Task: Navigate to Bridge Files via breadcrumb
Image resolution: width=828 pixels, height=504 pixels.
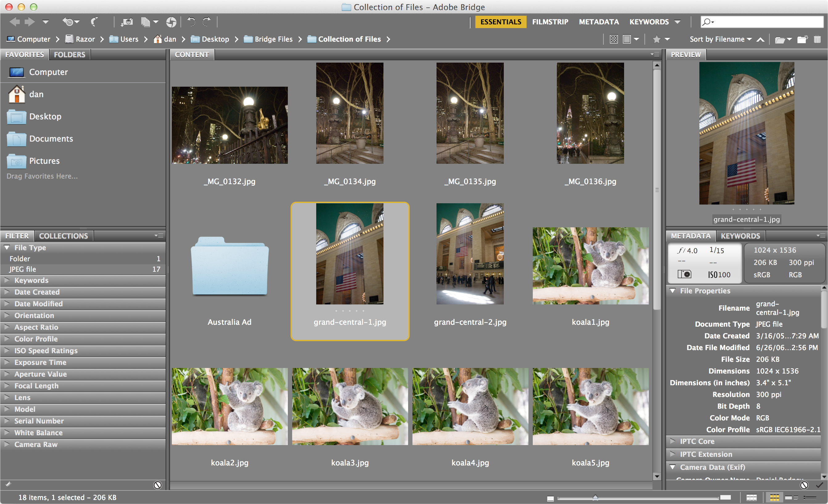Action: click(x=273, y=39)
